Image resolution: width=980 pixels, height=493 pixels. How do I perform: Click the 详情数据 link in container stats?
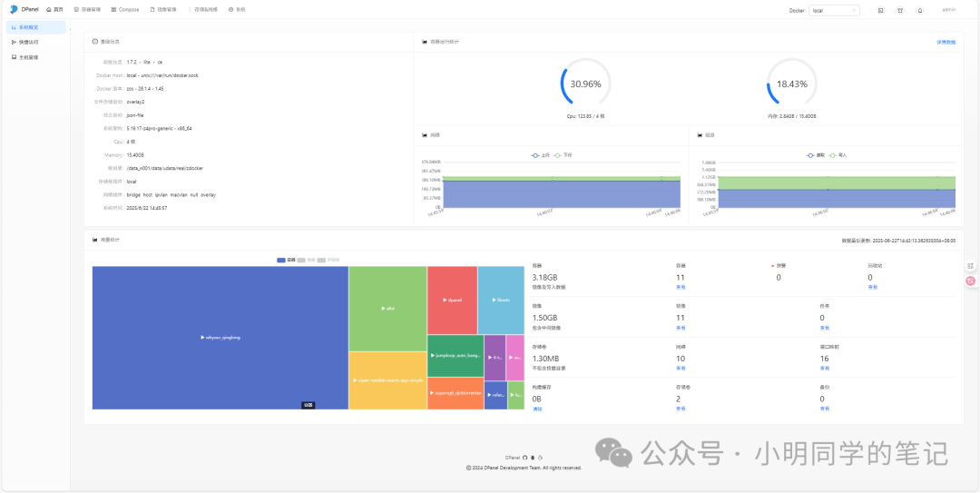(x=946, y=42)
